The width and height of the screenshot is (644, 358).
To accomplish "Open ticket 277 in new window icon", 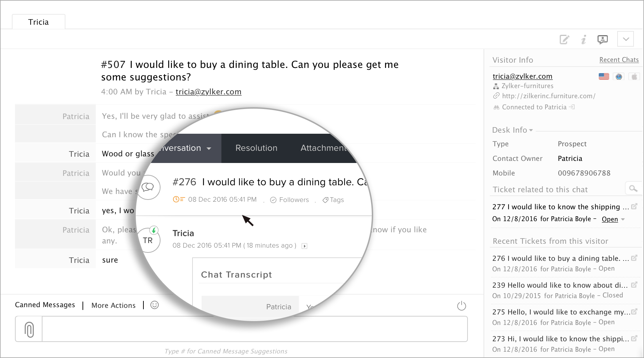I will (634, 207).
